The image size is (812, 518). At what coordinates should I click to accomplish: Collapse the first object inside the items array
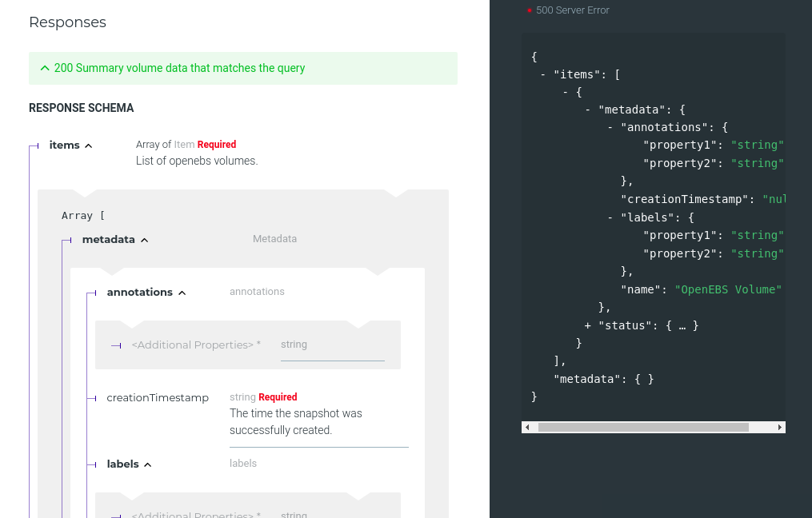click(x=565, y=92)
